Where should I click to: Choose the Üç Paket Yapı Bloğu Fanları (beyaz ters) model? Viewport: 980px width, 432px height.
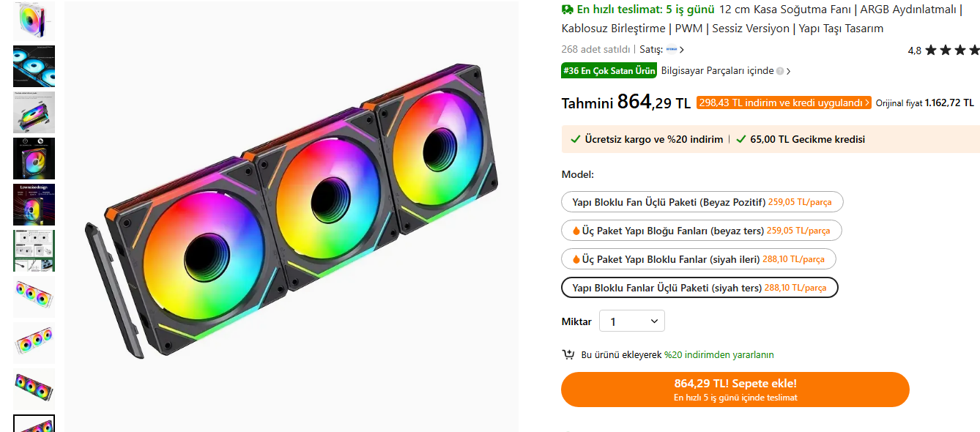pos(701,231)
